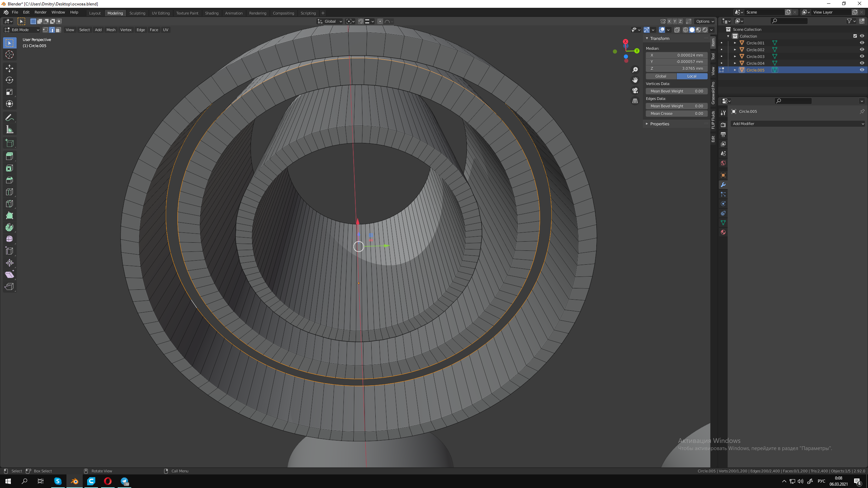Image resolution: width=868 pixels, height=488 pixels.
Task: Activate the Inset Faces tool
Action: click(9, 168)
